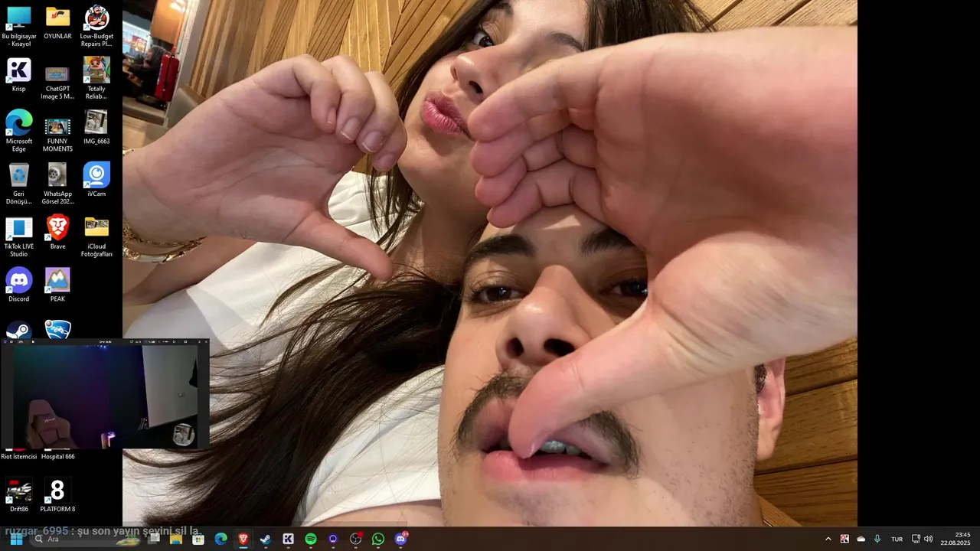Open Krisp desktop shortcut
The height and width of the screenshot is (551, 980).
pos(19,75)
